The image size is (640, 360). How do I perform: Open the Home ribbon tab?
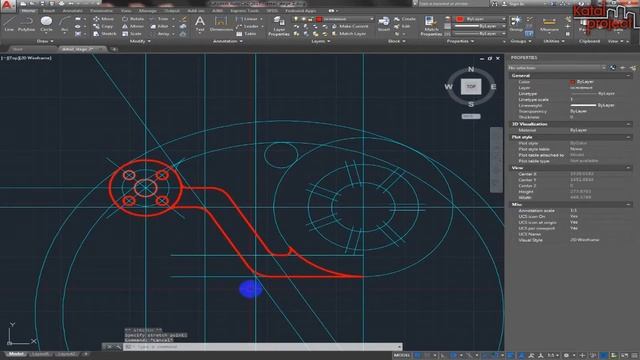28,11
